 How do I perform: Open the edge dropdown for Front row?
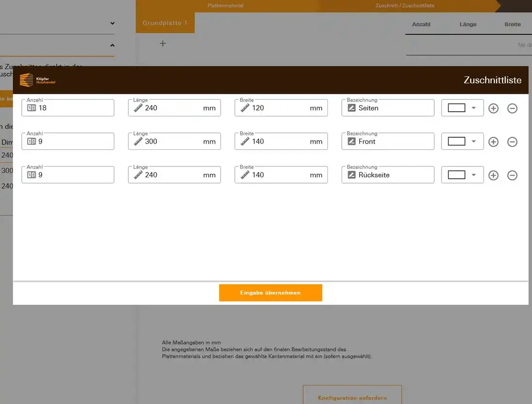point(462,142)
